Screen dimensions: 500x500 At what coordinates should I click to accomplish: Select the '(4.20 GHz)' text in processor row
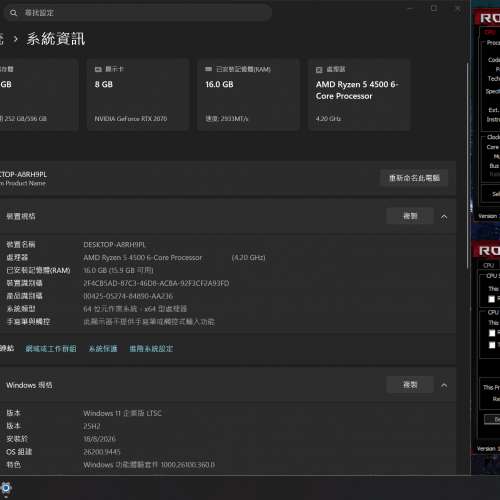(x=248, y=258)
